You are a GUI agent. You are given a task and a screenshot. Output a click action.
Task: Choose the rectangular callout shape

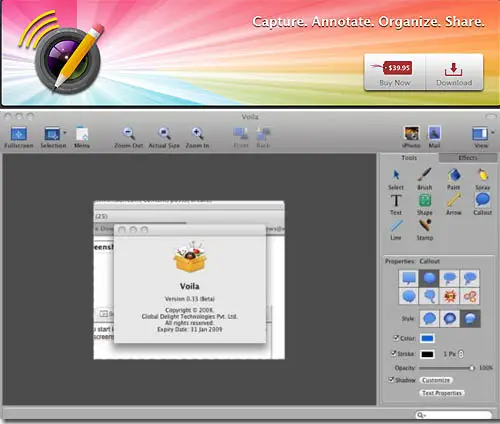pos(409,278)
